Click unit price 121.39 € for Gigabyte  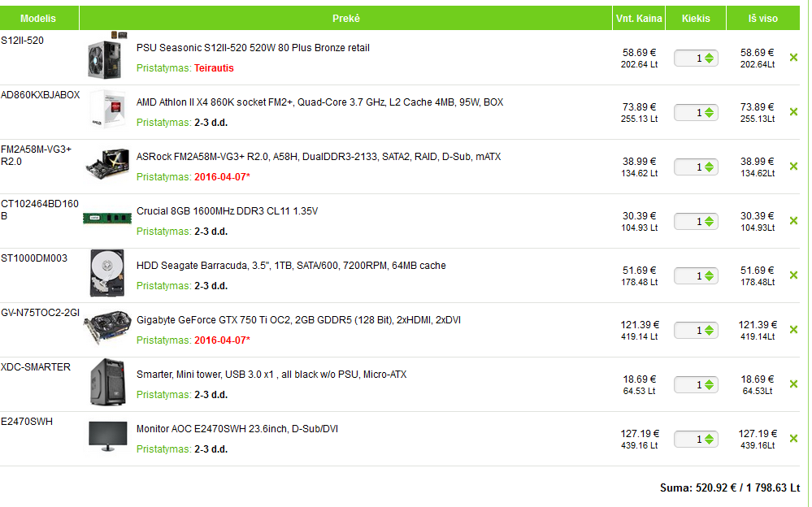(640, 324)
